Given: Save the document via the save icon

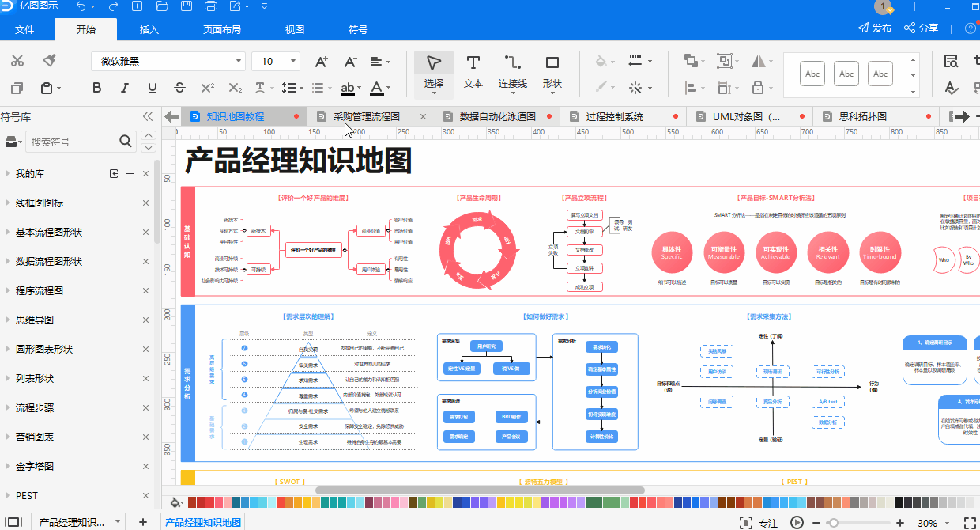Looking at the screenshot, I should tap(186, 7).
